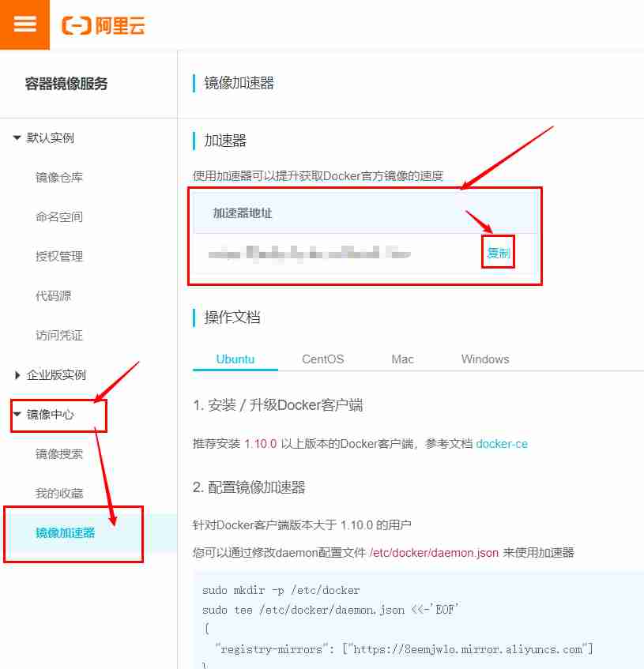
Task: Click the Aliyun logo
Action: pos(104,25)
